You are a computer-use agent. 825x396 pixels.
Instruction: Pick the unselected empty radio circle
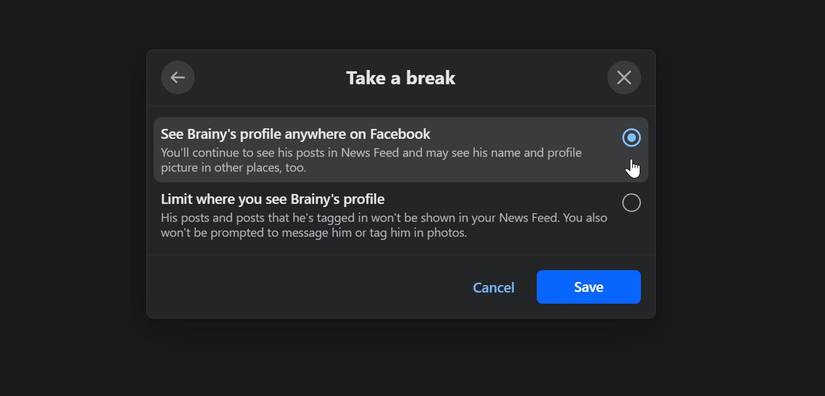631,203
